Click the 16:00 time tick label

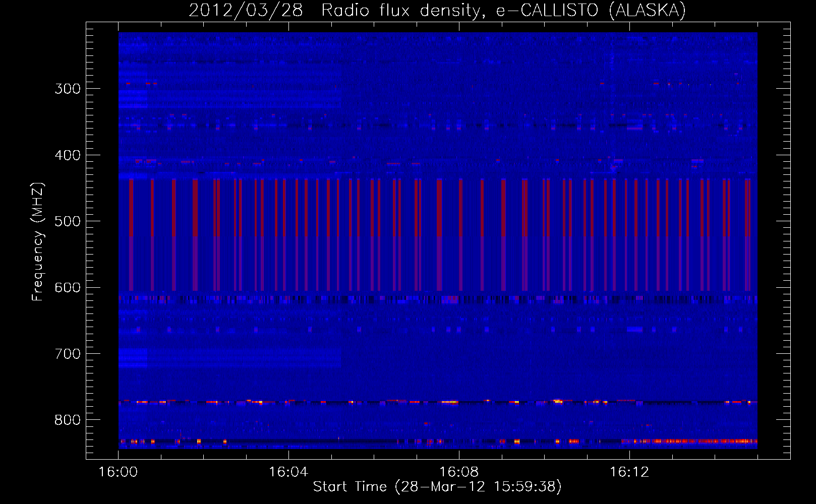tap(118, 472)
